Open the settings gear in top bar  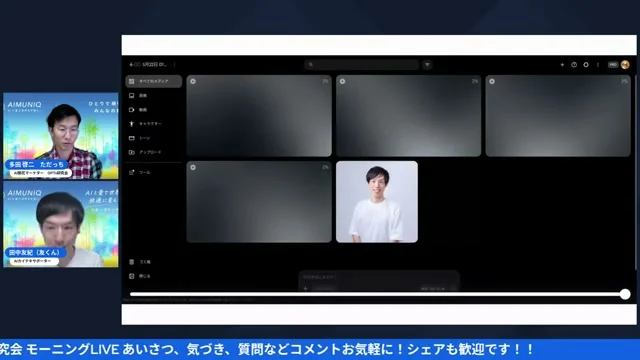click(586, 64)
